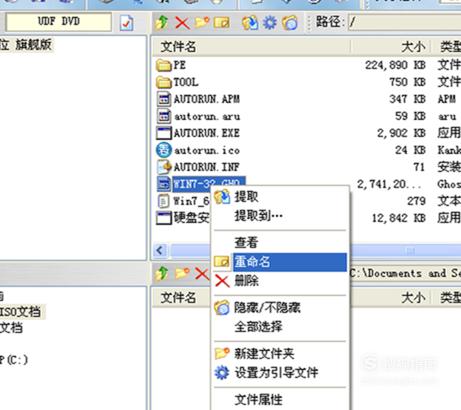Click the green up-folder arrow in the ISO toolbar
461x410 pixels.
click(162, 23)
